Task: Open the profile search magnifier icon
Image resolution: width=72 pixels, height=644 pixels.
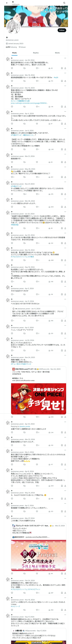Action: 64,3
